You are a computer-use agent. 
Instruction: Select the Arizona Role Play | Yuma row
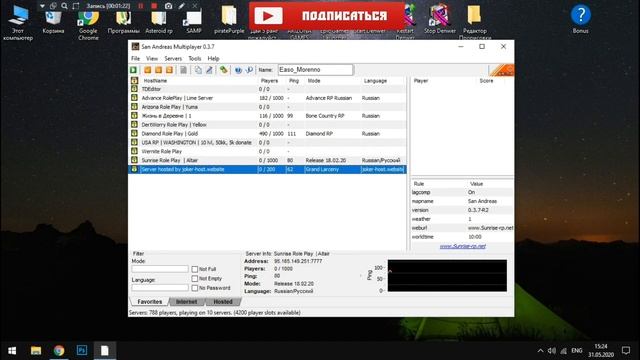(267, 107)
